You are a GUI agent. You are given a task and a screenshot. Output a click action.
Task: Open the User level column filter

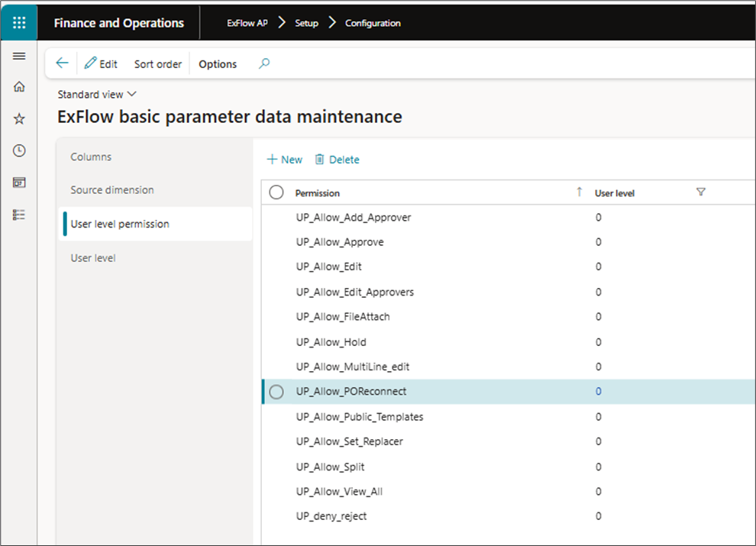click(701, 193)
